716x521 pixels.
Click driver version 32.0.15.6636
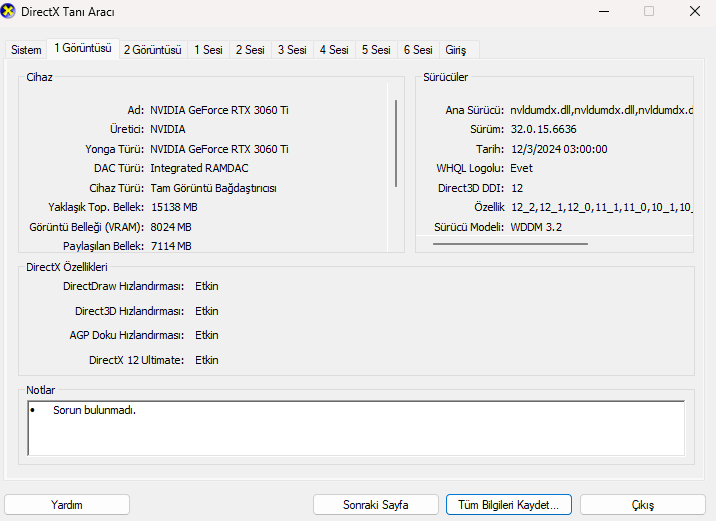coord(543,129)
